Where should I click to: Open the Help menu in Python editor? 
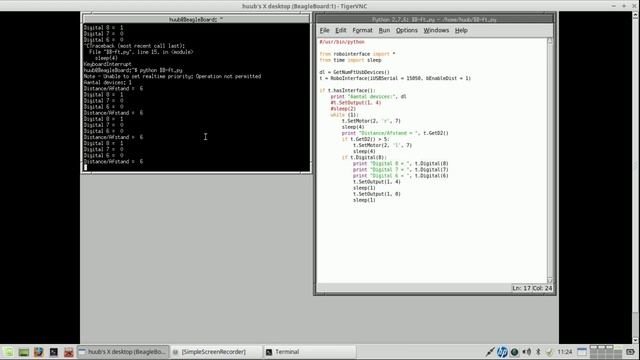[461, 30]
